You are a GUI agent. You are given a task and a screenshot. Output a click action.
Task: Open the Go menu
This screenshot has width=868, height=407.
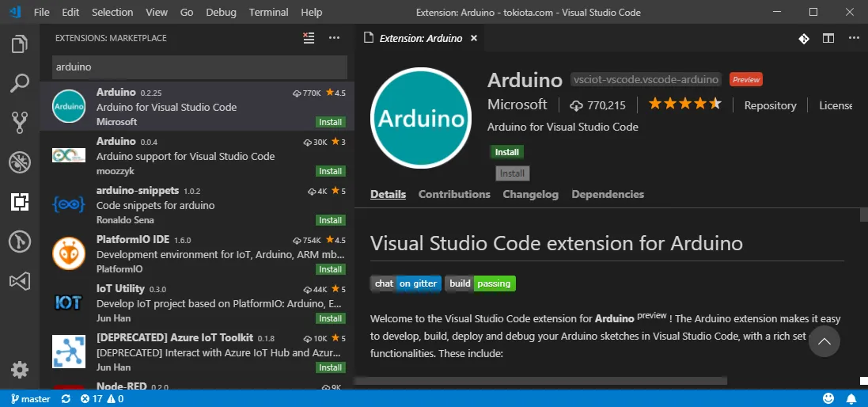(x=187, y=12)
